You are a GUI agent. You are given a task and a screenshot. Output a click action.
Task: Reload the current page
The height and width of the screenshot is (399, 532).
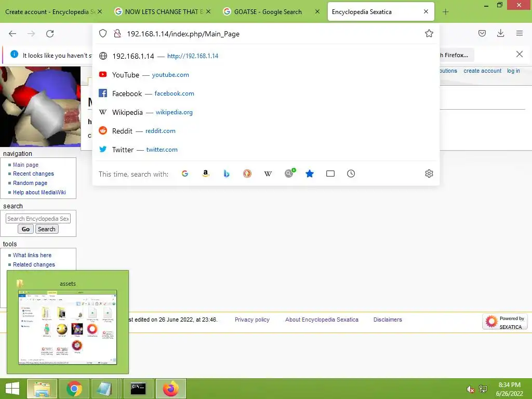50,34
